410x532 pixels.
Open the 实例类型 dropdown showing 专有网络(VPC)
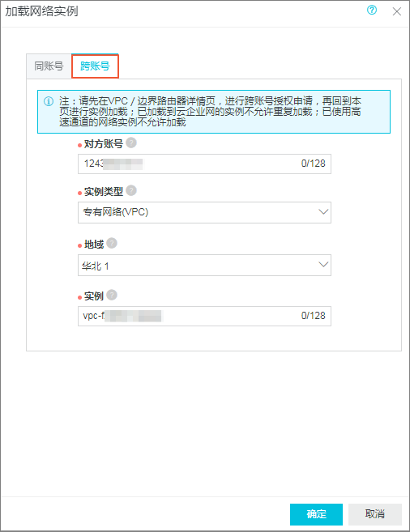tap(204, 212)
